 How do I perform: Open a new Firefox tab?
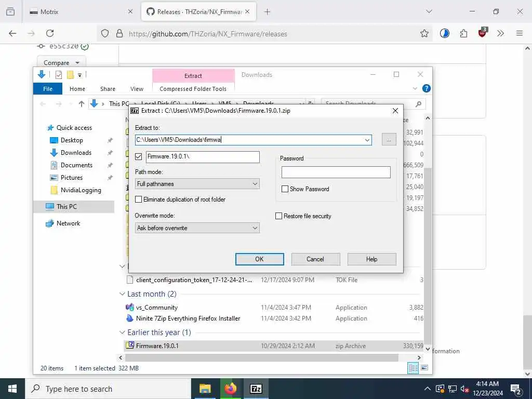[268, 11]
